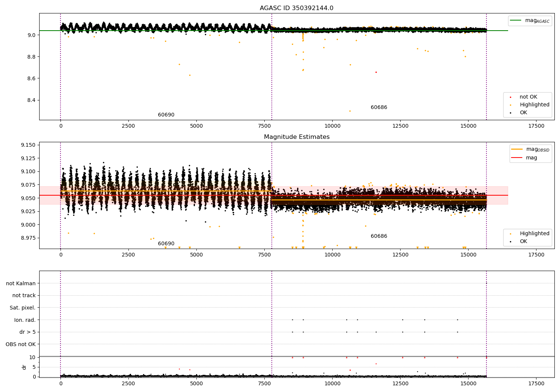The width and height of the screenshot is (560, 392).
Task: Click the 9.025 y-axis tick label
Action: [x=28, y=211]
